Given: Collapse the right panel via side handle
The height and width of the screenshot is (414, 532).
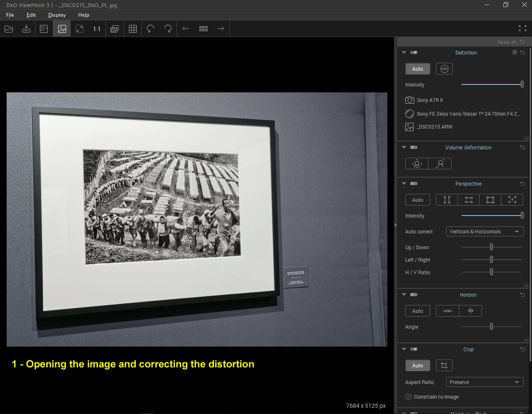Looking at the screenshot, I should pyautogui.click(x=396, y=225).
